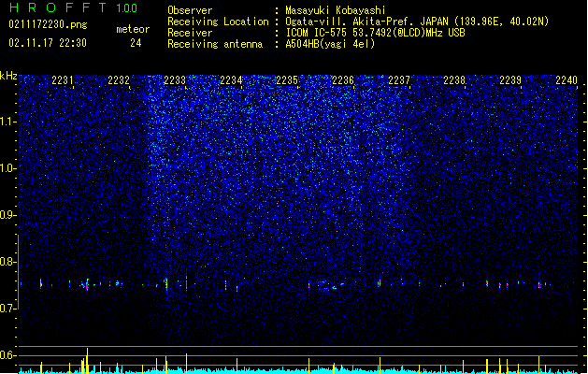Click the 2238 time marker
Image resolution: width=588 pixels, height=374 pixels.
(x=454, y=80)
